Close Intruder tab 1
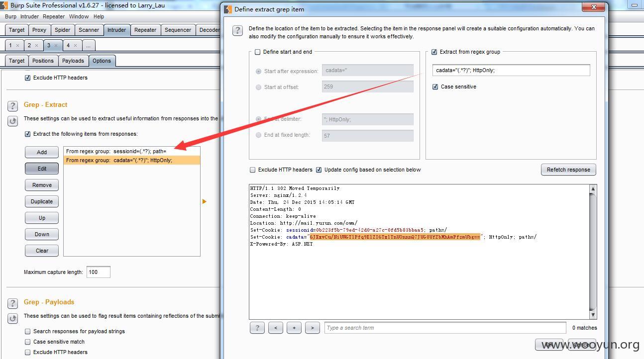 click(17, 45)
